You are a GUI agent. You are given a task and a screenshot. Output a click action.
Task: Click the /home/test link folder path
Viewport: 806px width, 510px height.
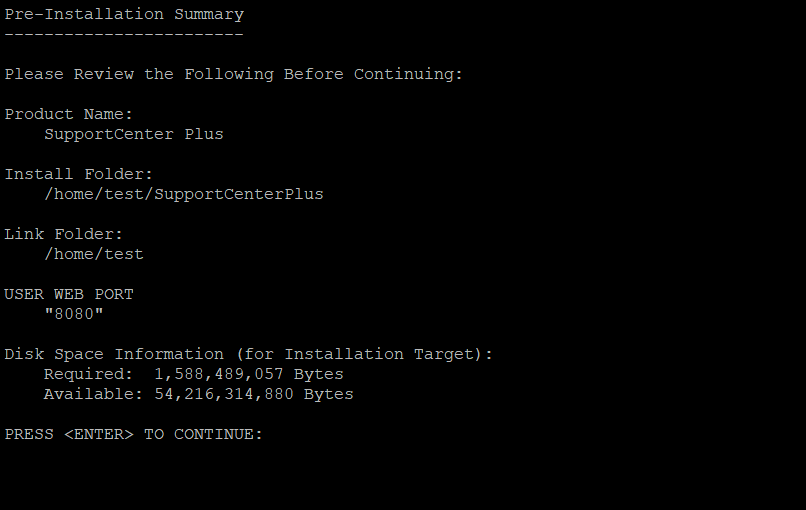point(94,254)
